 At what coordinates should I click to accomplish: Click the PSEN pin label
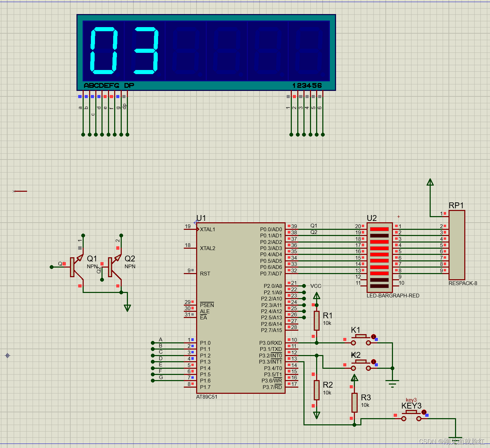(x=207, y=305)
